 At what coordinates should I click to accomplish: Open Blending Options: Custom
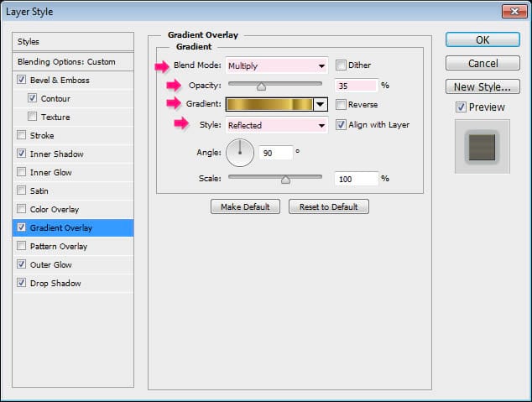coord(73,62)
